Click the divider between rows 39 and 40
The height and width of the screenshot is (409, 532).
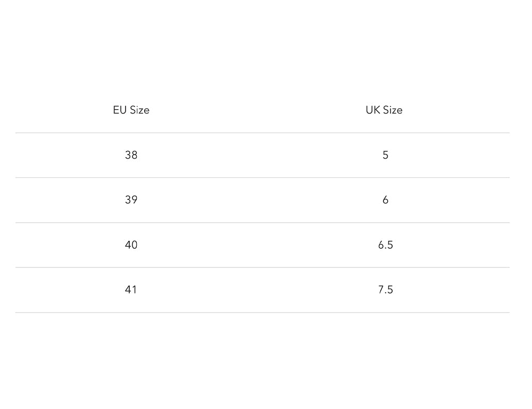click(x=262, y=223)
